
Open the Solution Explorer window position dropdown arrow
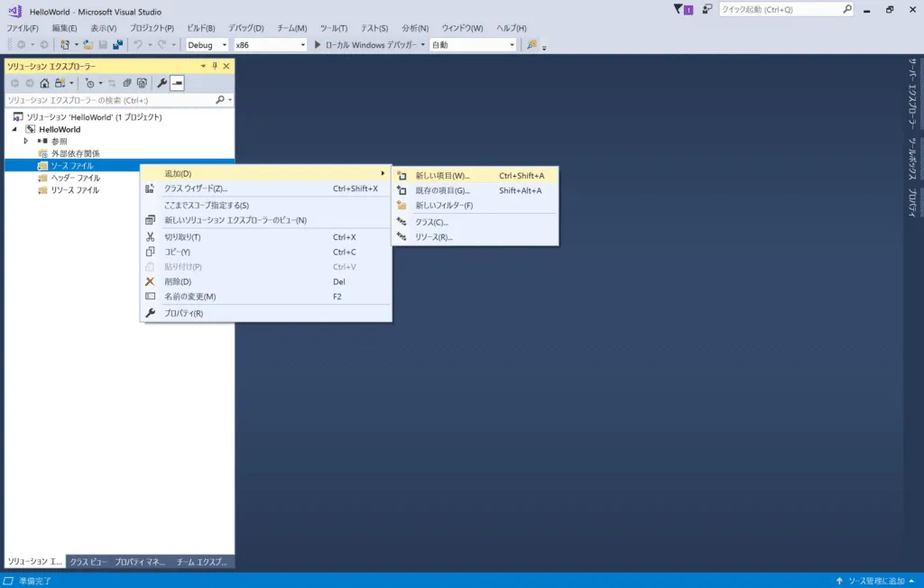tap(203, 66)
